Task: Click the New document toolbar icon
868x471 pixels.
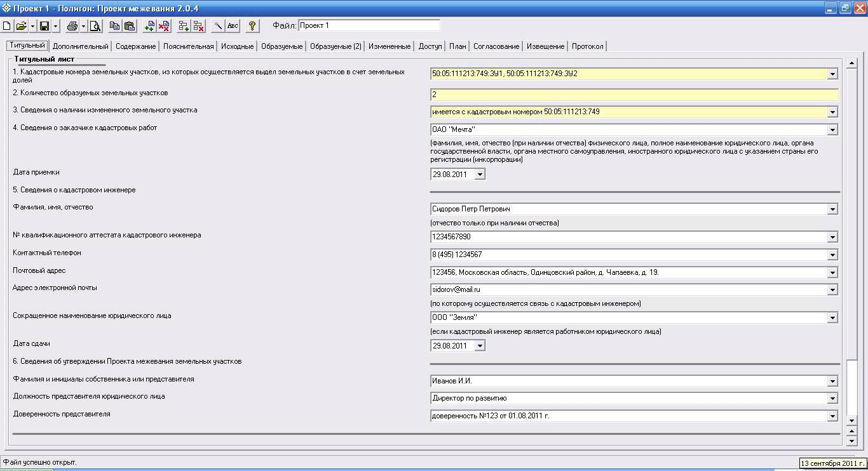Action: [x=7, y=26]
